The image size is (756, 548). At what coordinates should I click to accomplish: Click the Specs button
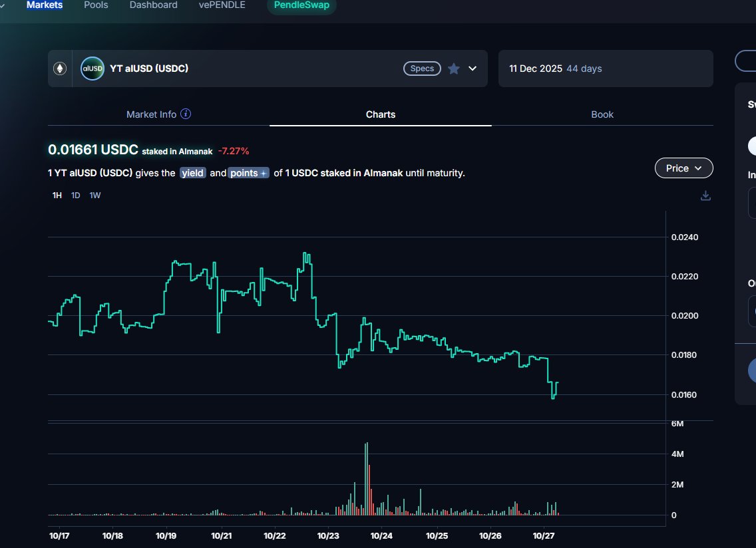[x=422, y=68]
